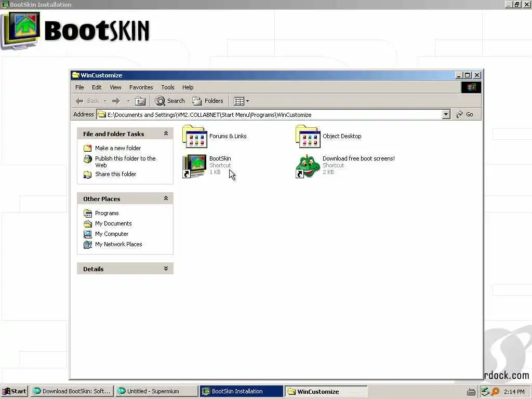Open the Tools menu
Screen dimensions: 532x399
coord(168,87)
